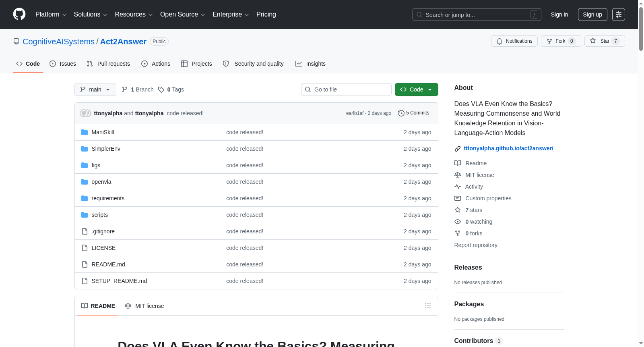Expand the Open Source menu
The image size is (644, 347).
click(x=183, y=15)
